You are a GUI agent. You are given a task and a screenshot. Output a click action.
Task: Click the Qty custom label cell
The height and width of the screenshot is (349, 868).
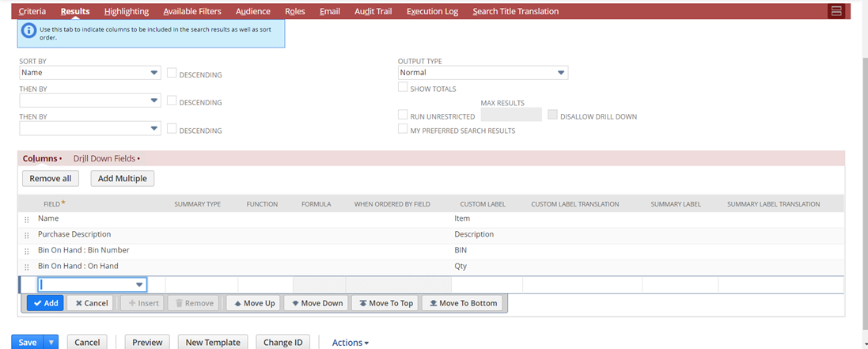coord(487,267)
